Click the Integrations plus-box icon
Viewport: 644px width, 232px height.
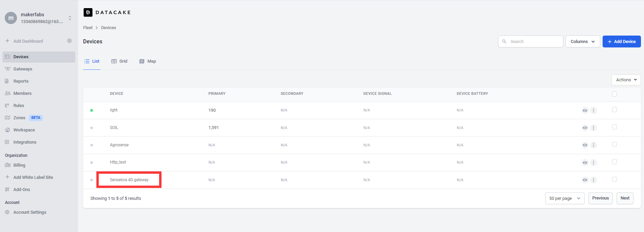7,142
